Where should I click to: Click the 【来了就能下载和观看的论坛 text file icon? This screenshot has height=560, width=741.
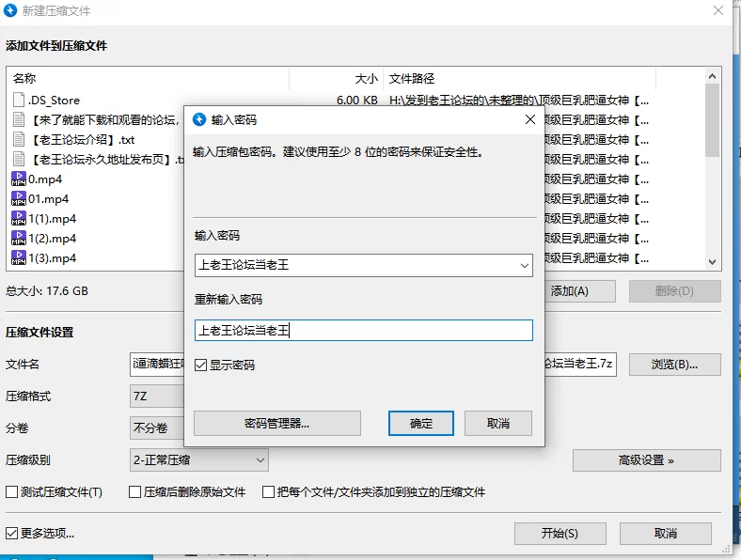click(19, 119)
